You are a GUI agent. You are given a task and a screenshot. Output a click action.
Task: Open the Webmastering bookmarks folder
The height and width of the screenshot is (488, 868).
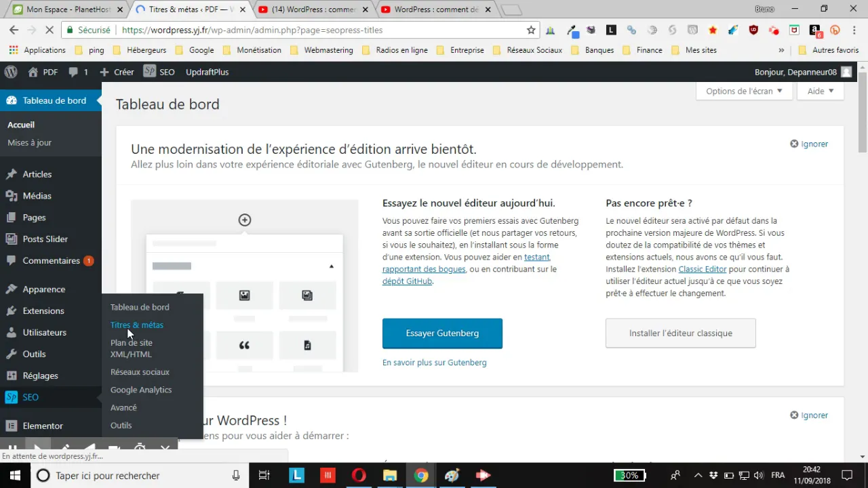click(322, 50)
